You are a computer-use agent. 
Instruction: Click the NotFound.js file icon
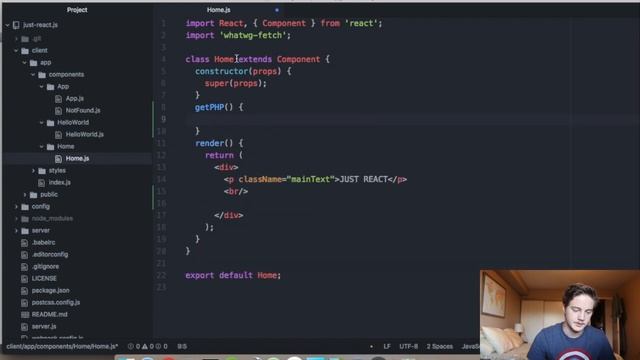[58, 111]
